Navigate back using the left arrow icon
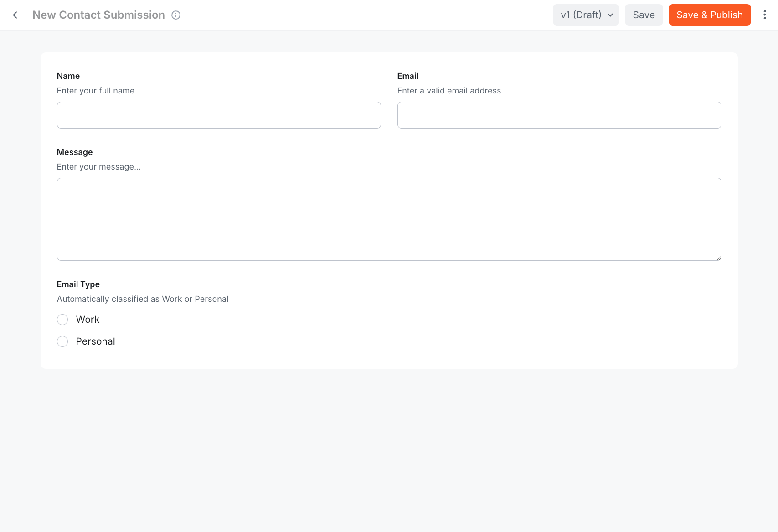 (x=16, y=15)
